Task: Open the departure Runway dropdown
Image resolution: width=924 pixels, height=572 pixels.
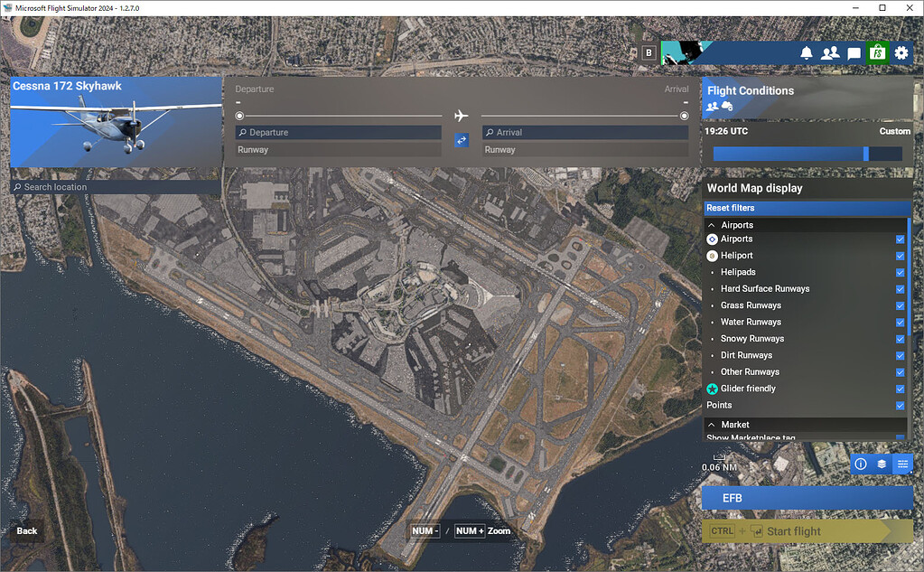Action: pyautogui.click(x=338, y=149)
